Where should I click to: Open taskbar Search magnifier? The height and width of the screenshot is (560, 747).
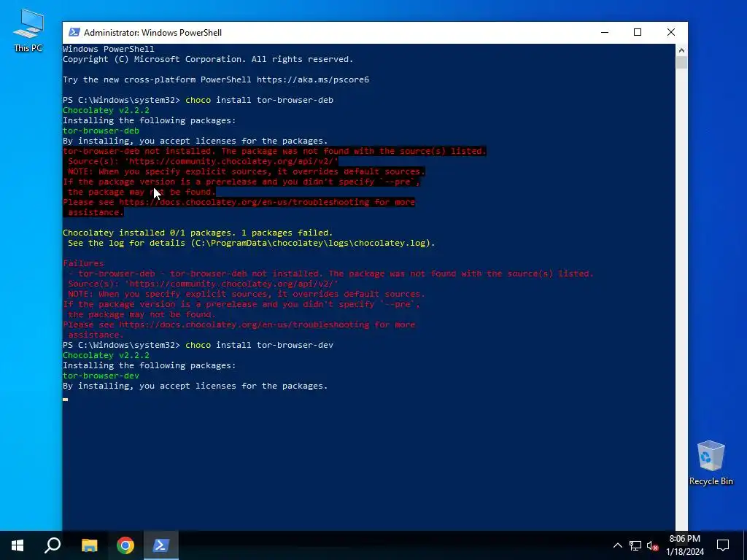pos(53,545)
